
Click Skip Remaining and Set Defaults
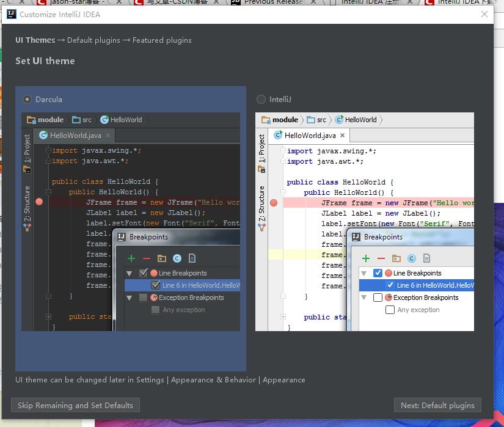pos(75,405)
